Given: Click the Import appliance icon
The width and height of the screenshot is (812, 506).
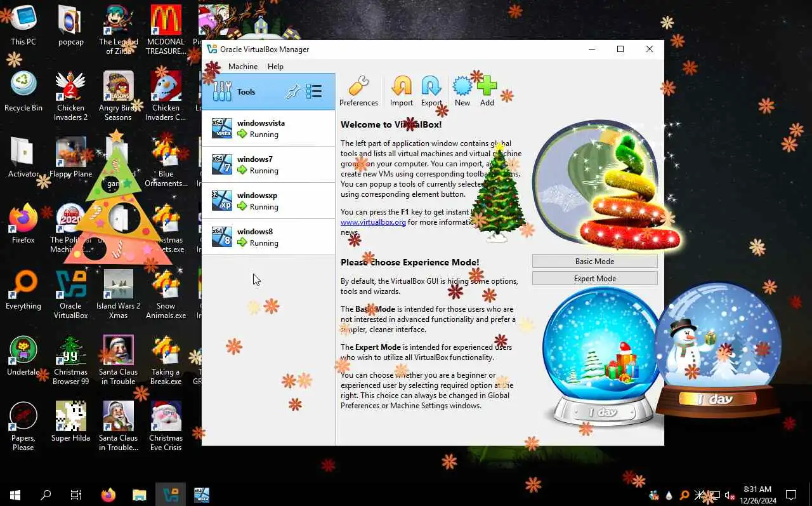Looking at the screenshot, I should (401, 91).
